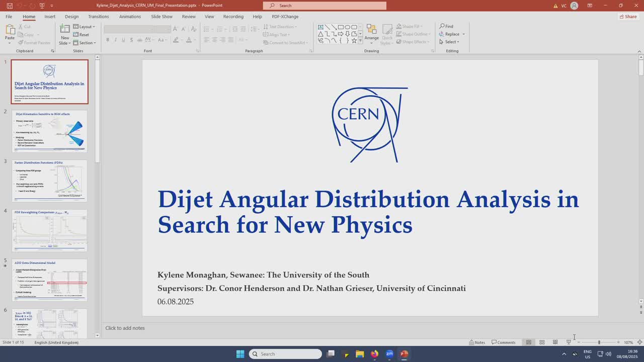This screenshot has width=644, height=362.
Task: Open the Transitions ribbon tab
Action: point(98,17)
